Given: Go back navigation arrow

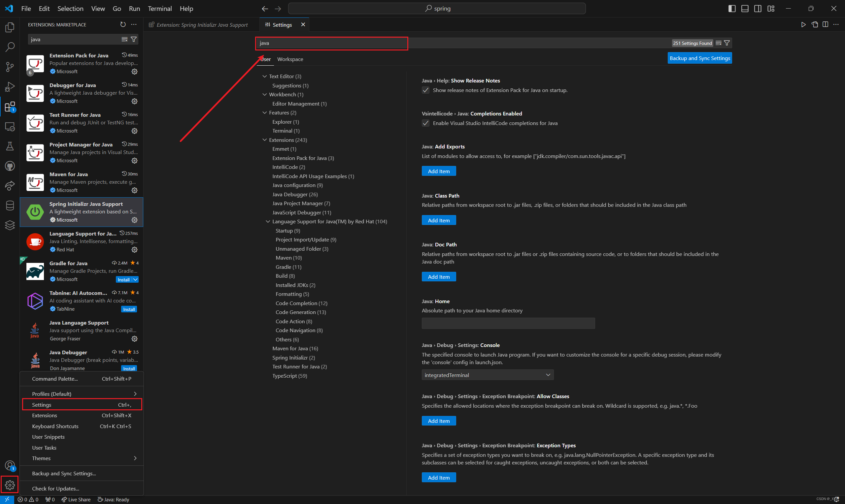Looking at the screenshot, I should click(x=265, y=9).
